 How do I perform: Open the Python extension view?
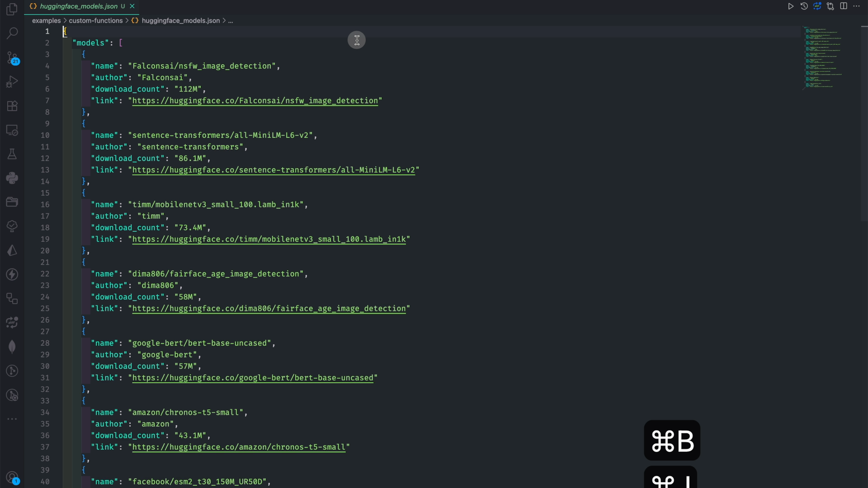tap(12, 178)
